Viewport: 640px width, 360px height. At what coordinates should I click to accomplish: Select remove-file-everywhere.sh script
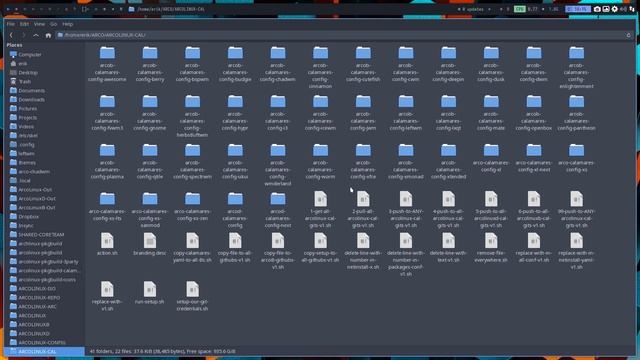tap(491, 247)
